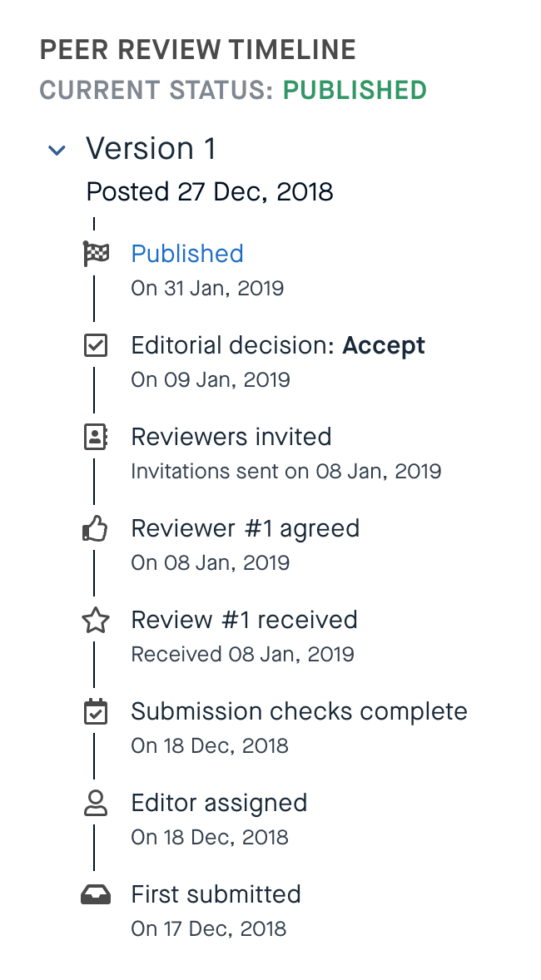Click the thumbs-up Reviewer agreed icon
Screen dimensions: 541x980
click(96, 528)
